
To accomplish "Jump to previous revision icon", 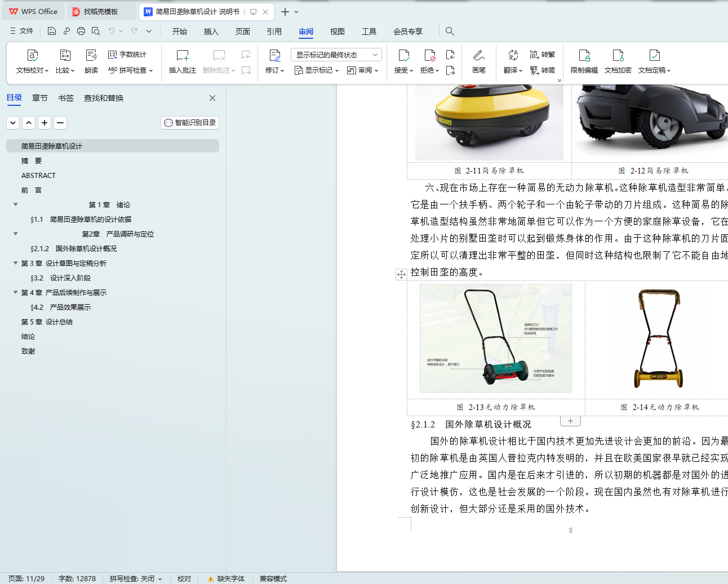I will click(450, 55).
